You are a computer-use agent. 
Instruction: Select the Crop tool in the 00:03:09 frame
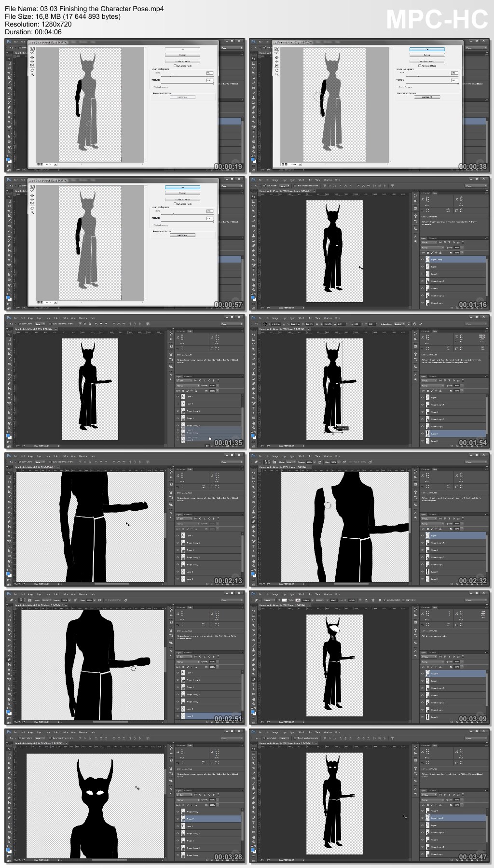click(x=254, y=630)
